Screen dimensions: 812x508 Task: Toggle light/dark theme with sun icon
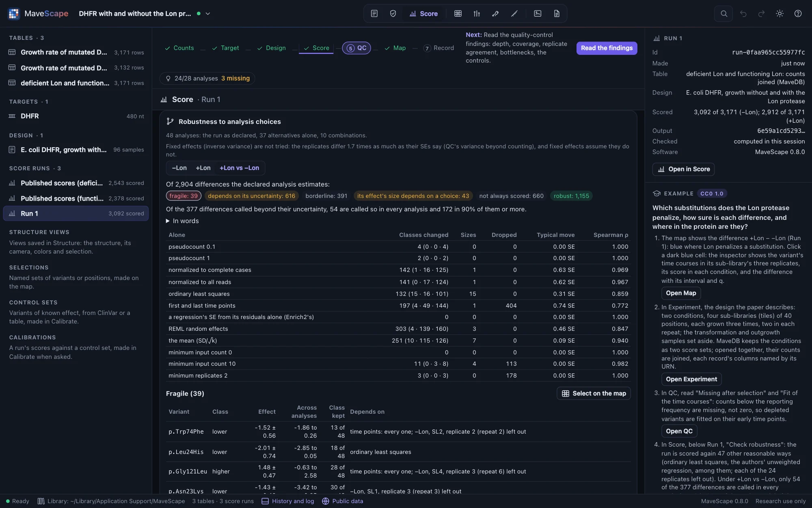click(780, 13)
